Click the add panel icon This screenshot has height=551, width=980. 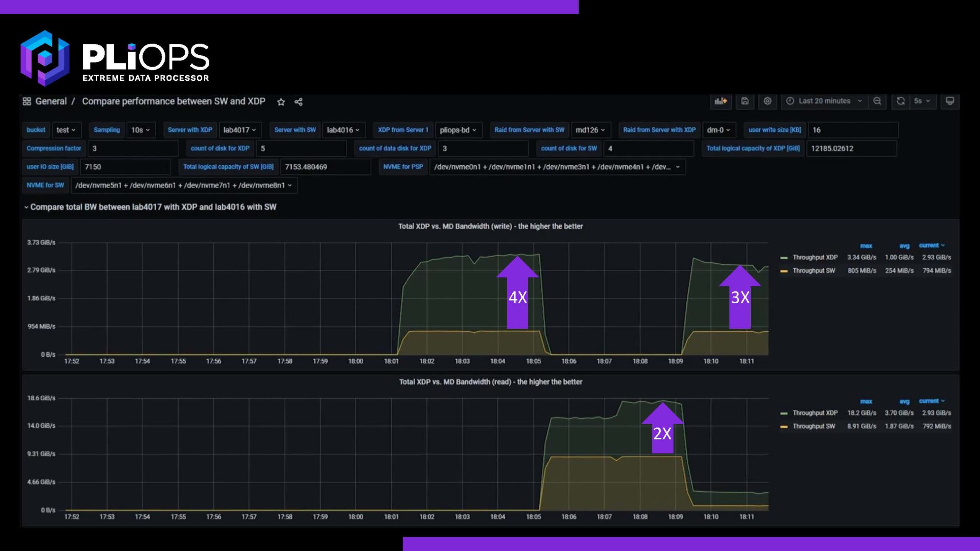click(x=720, y=101)
